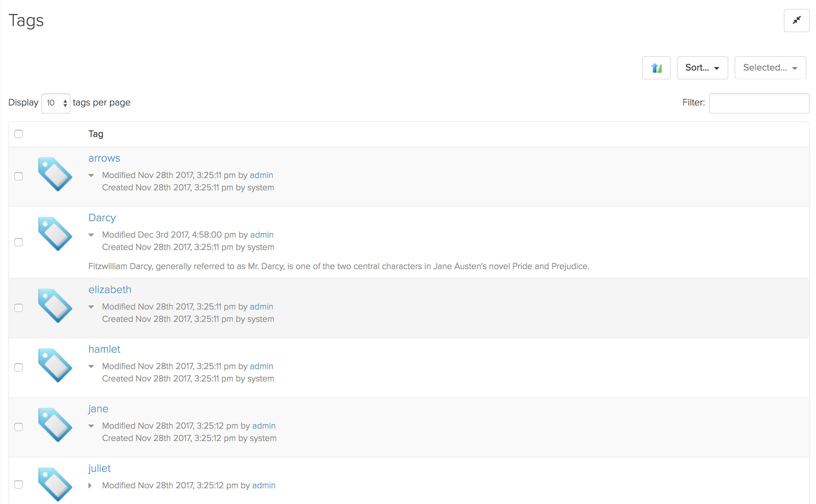Click the arrows tag icon
Screen dimensions: 816x504
coord(55,174)
